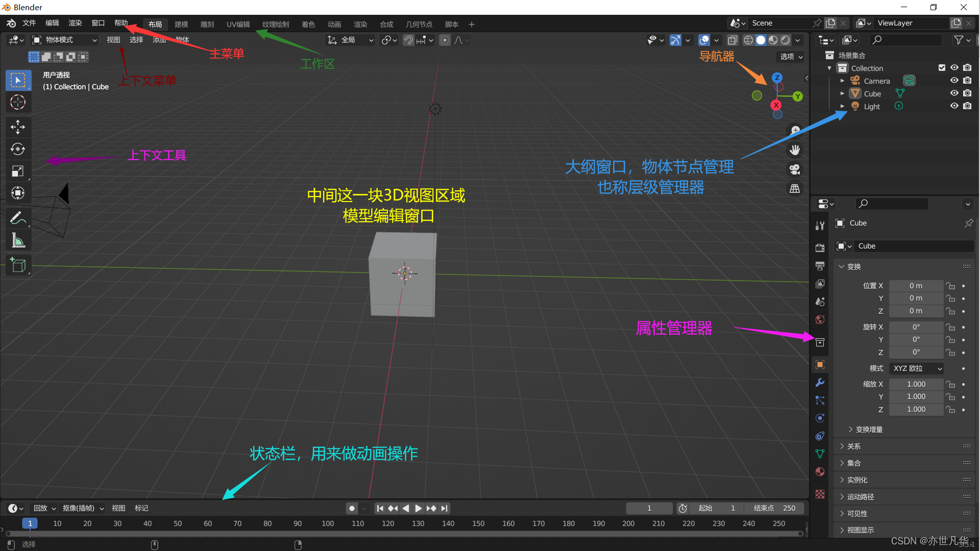Select the Move tool in left toolbar
The width and height of the screenshot is (980, 551).
[x=18, y=127]
